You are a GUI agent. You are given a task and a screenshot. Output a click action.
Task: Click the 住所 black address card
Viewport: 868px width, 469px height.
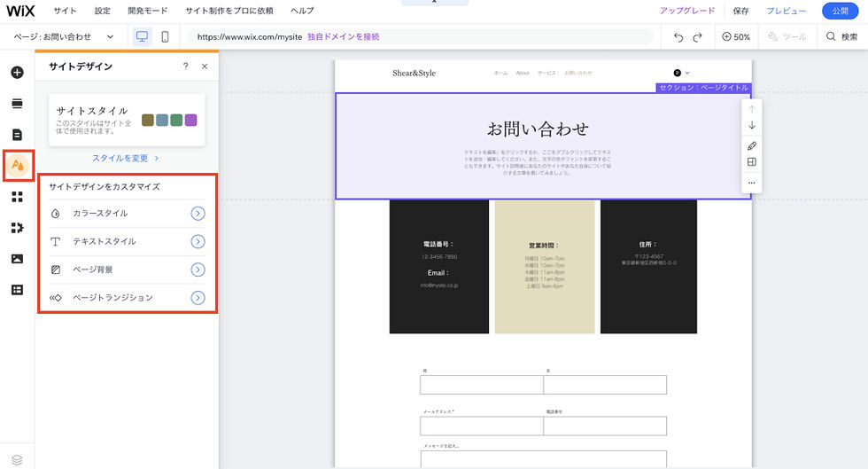click(648, 267)
